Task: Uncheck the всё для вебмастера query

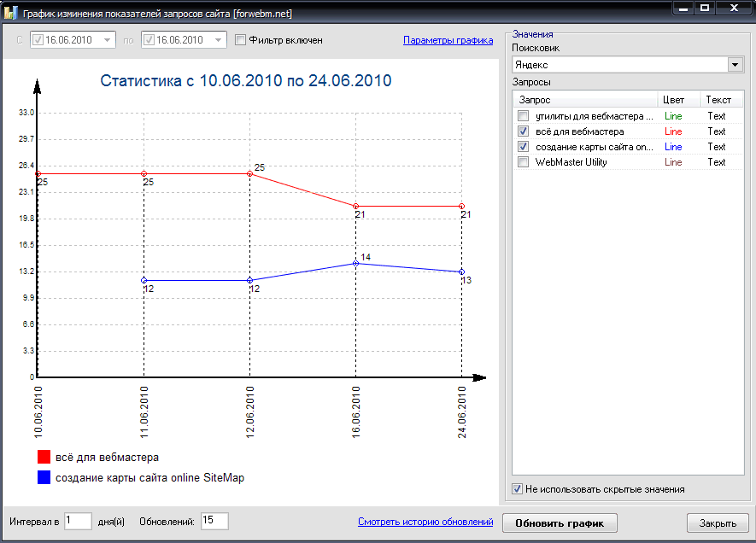Action: click(523, 131)
